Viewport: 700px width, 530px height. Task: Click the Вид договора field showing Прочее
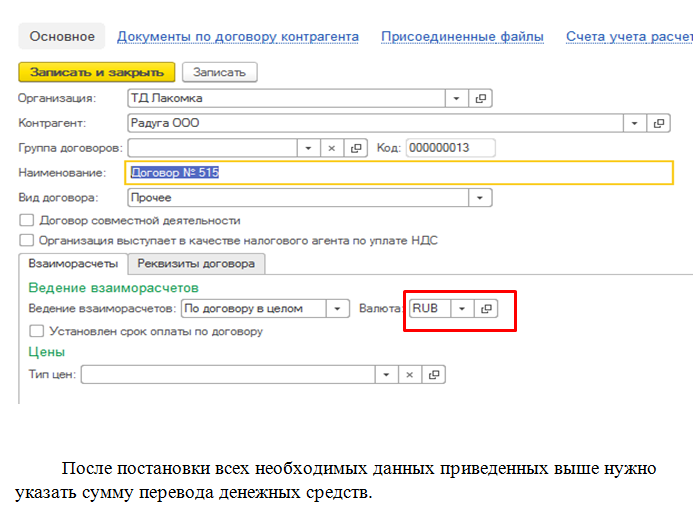point(298,198)
